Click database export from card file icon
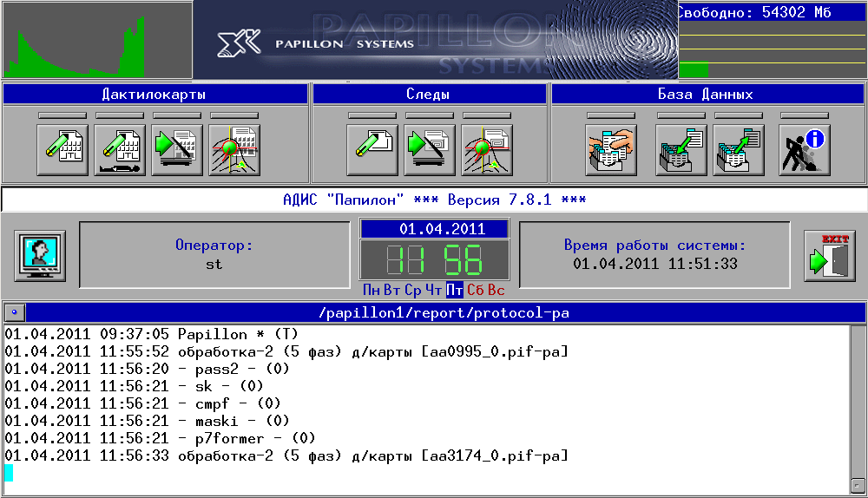The width and height of the screenshot is (868, 498). coord(739,150)
